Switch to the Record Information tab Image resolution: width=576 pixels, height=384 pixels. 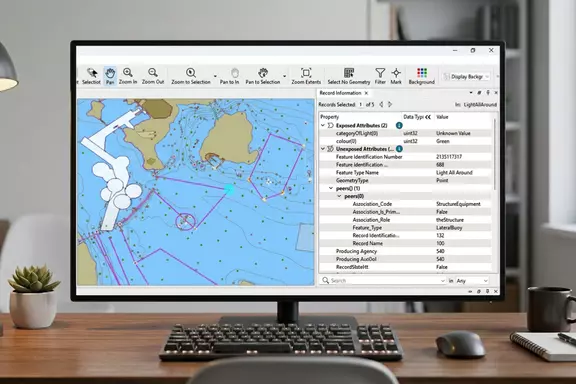point(340,93)
